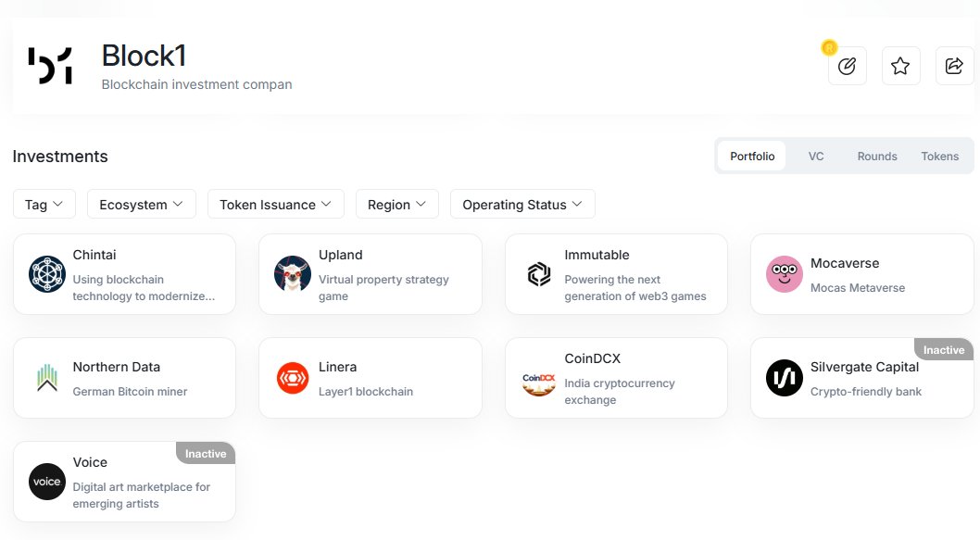Switch to the VC tab
Image resolution: width=980 pixels, height=540 pixels.
pyautogui.click(x=816, y=157)
